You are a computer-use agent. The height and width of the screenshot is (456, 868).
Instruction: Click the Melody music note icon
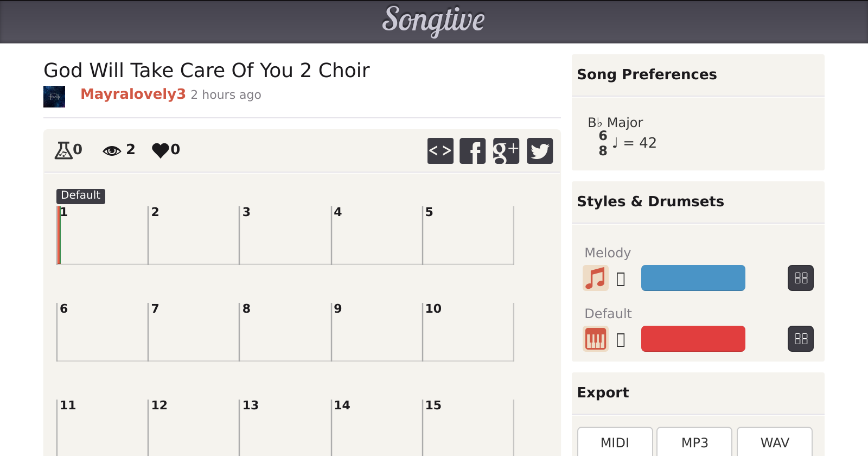pyautogui.click(x=596, y=278)
